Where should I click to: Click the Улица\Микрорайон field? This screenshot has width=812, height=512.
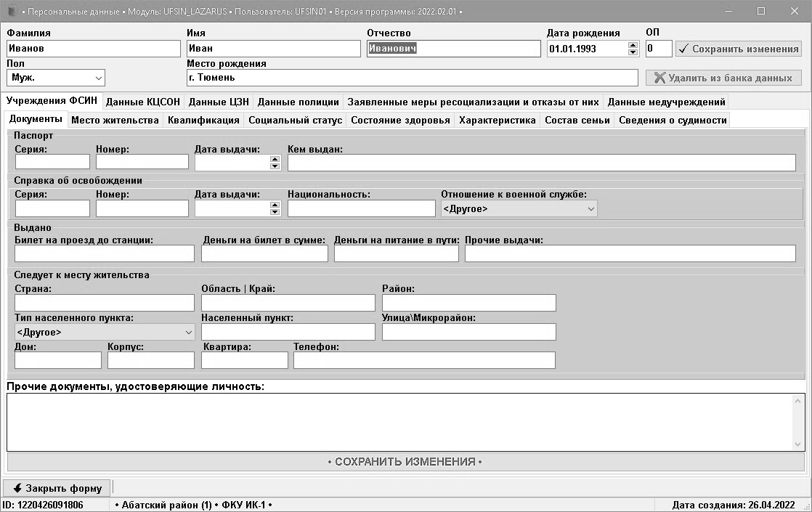[469, 332]
